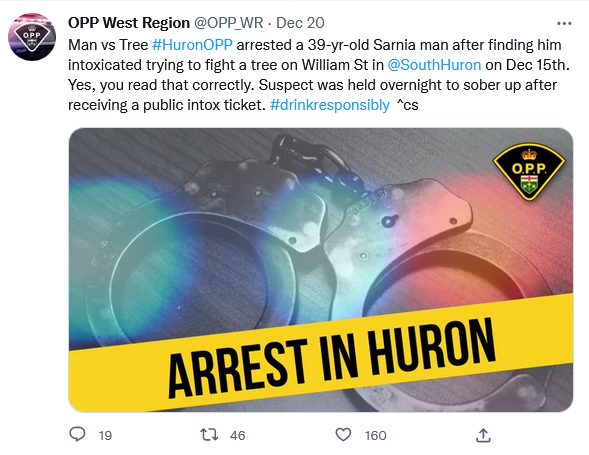Click the OPP West Region display name
The height and width of the screenshot is (455, 589).
click(129, 23)
